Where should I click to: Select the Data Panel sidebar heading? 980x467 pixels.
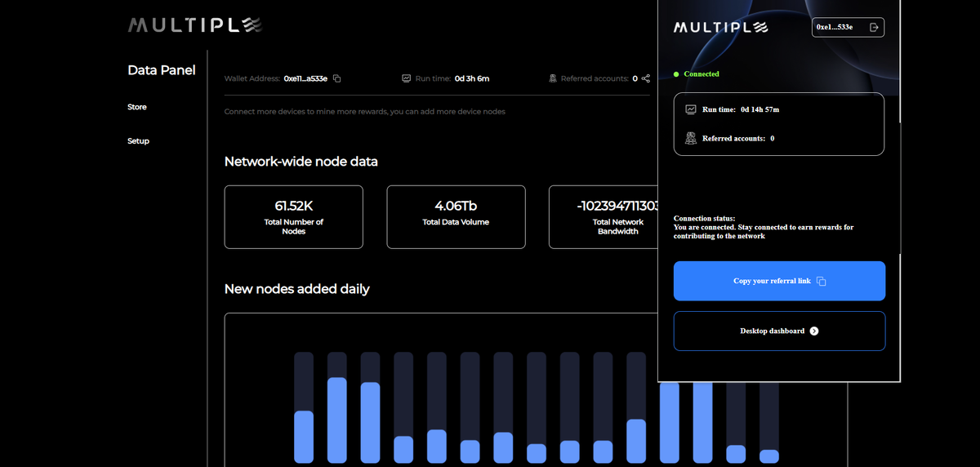click(x=162, y=70)
